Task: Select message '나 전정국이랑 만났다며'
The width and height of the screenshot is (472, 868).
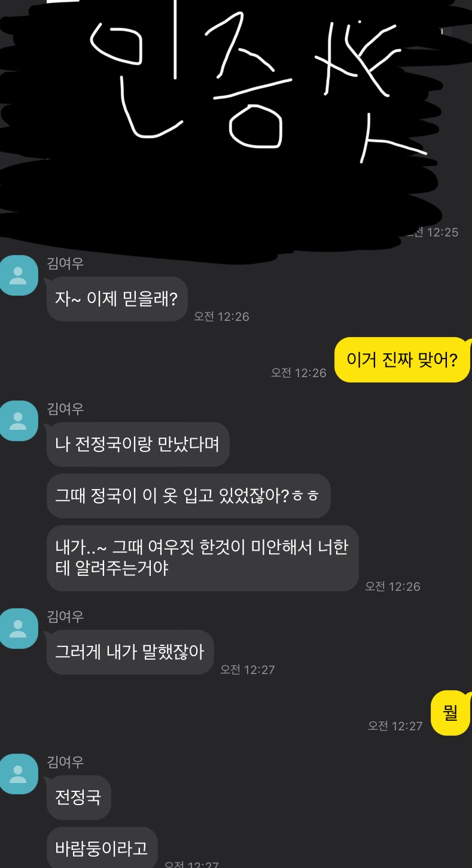Action: pyautogui.click(x=138, y=444)
